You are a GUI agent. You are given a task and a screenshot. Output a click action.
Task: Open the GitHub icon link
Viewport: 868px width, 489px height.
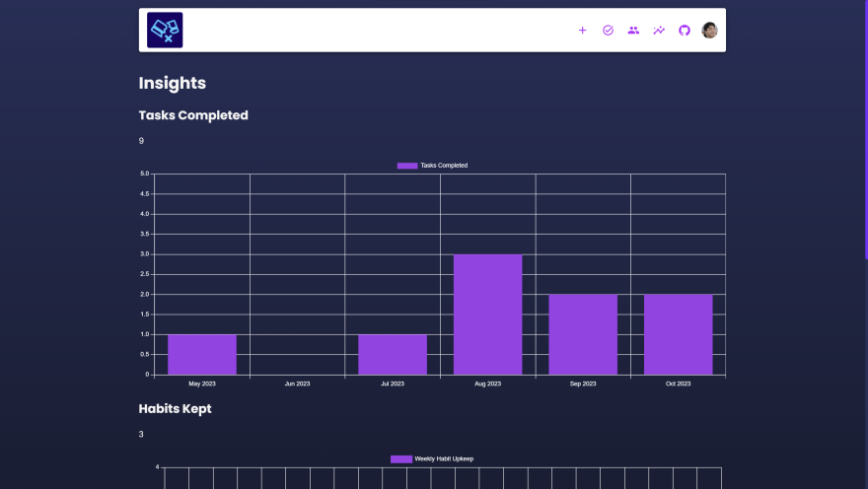685,31
